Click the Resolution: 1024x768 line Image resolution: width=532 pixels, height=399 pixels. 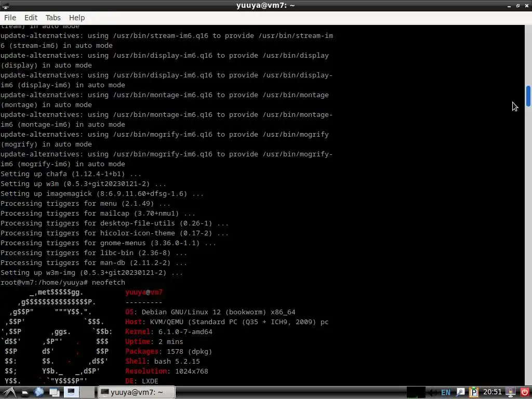(x=167, y=371)
